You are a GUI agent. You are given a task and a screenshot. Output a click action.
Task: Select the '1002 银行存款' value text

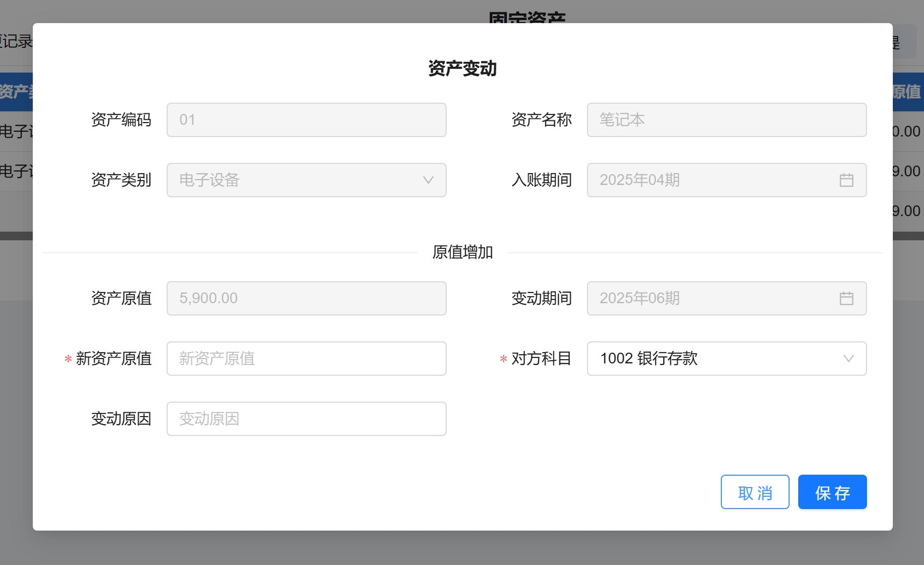tap(648, 359)
